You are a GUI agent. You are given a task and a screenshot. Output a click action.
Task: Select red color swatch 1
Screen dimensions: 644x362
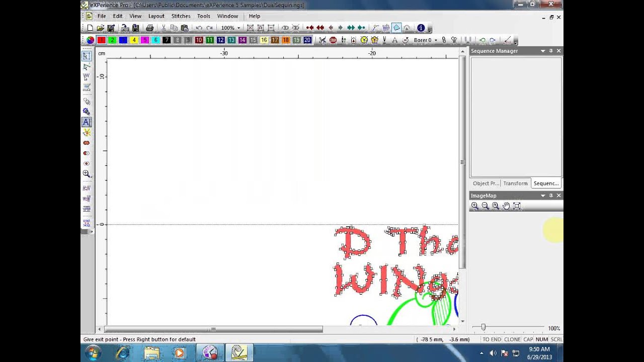102,40
